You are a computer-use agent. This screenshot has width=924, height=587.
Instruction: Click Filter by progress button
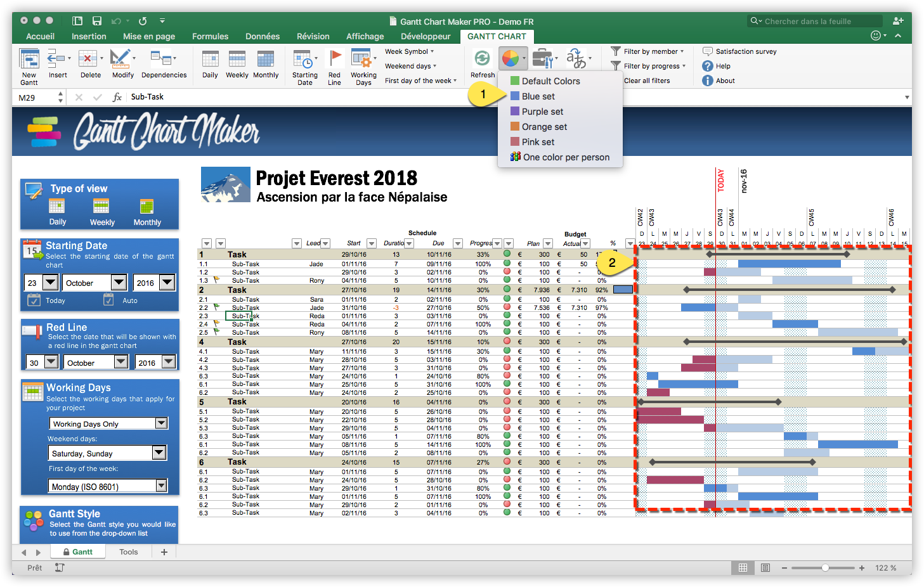tap(648, 66)
